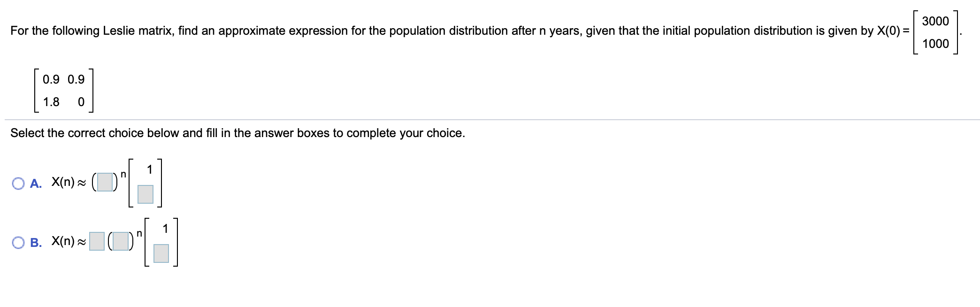
Task: Click the X(n) ≈ expression in choice B
Action: 69,241
